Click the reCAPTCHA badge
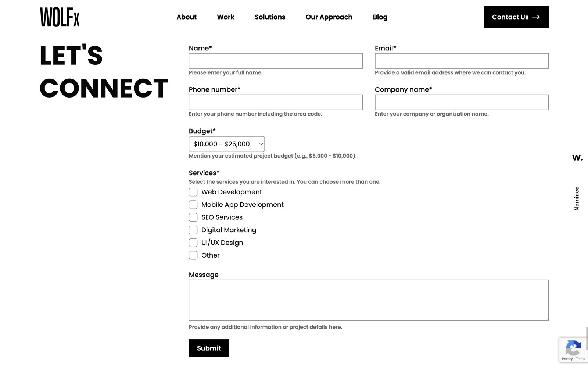 [573, 349]
